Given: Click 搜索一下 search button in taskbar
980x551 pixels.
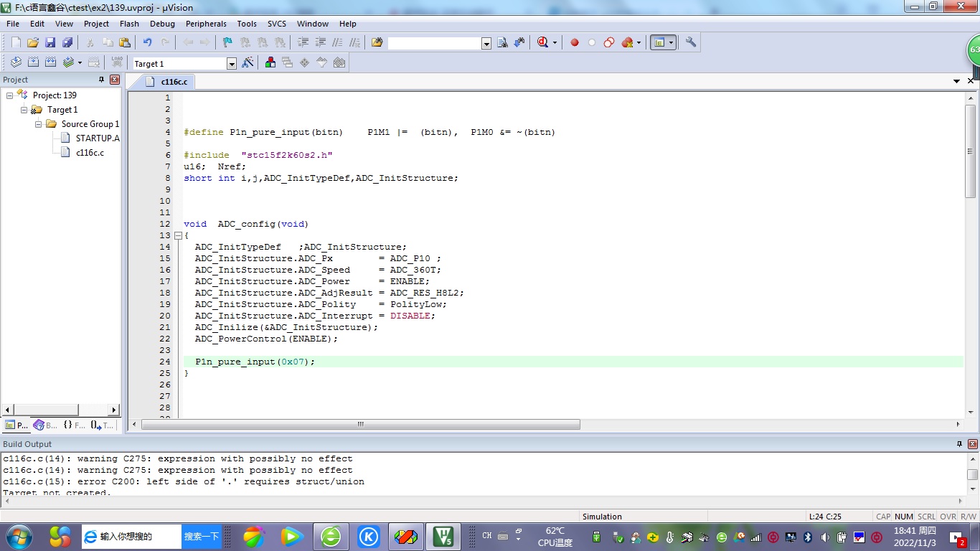Looking at the screenshot, I should 202,536.
